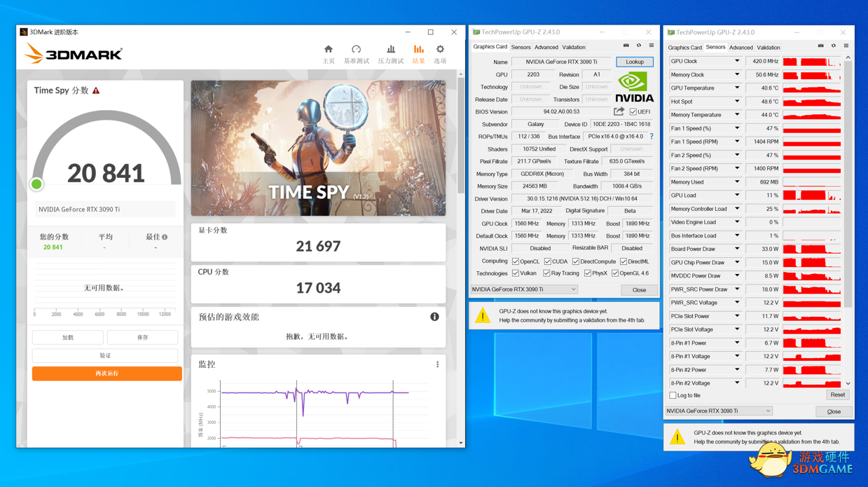Click the NVIDIA logo in GPU-Z
This screenshot has height=487, width=868.
coord(634,87)
